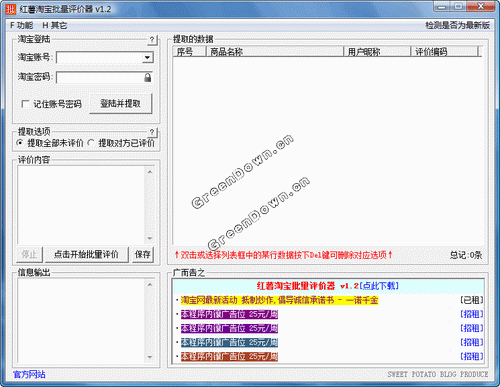Click the help icon in 淘宝登陆 group
Image resolution: width=500 pixels, height=387 pixels.
(152, 40)
